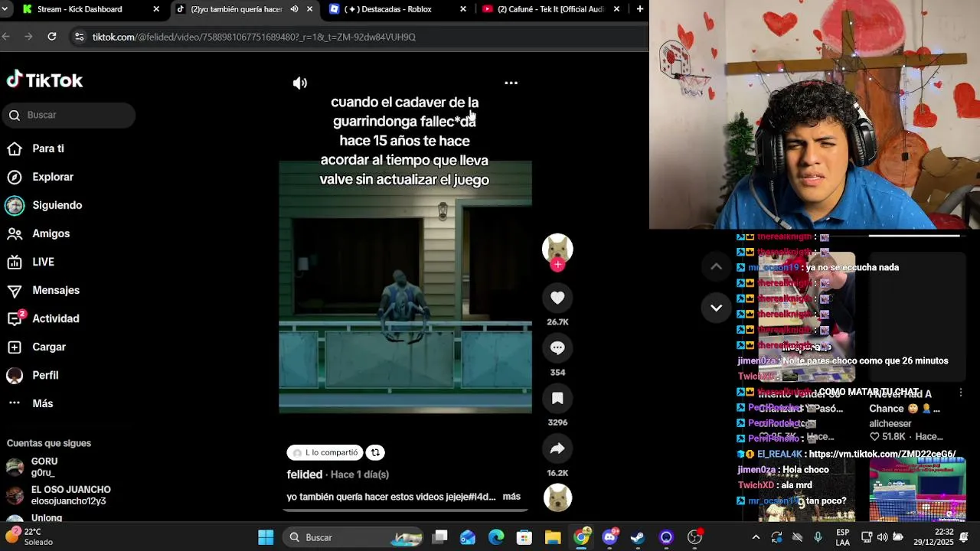Open the weather widget 22°C Soleado
The height and width of the screenshot is (551, 980).
coord(29,537)
